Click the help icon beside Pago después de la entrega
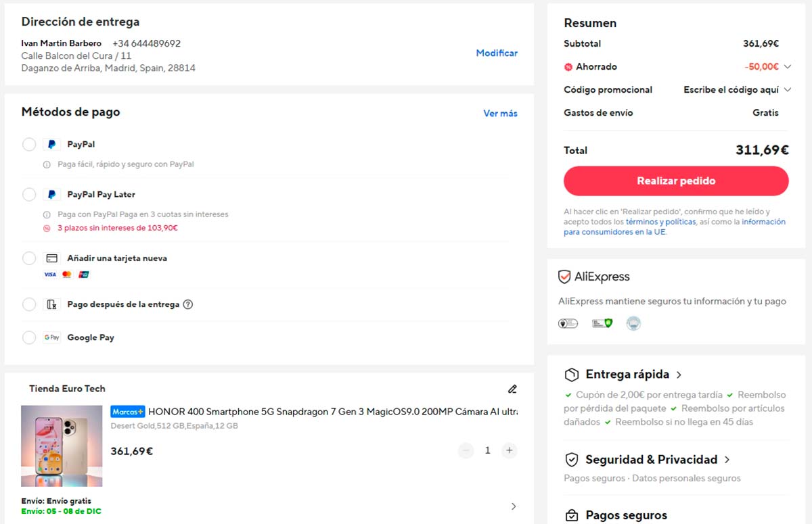 188,304
